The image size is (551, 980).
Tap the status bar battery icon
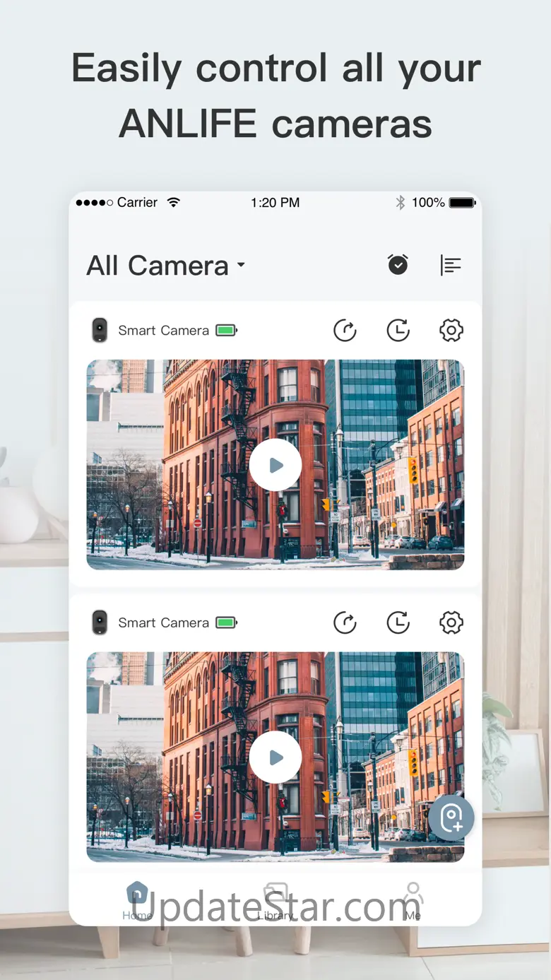pos(463,203)
